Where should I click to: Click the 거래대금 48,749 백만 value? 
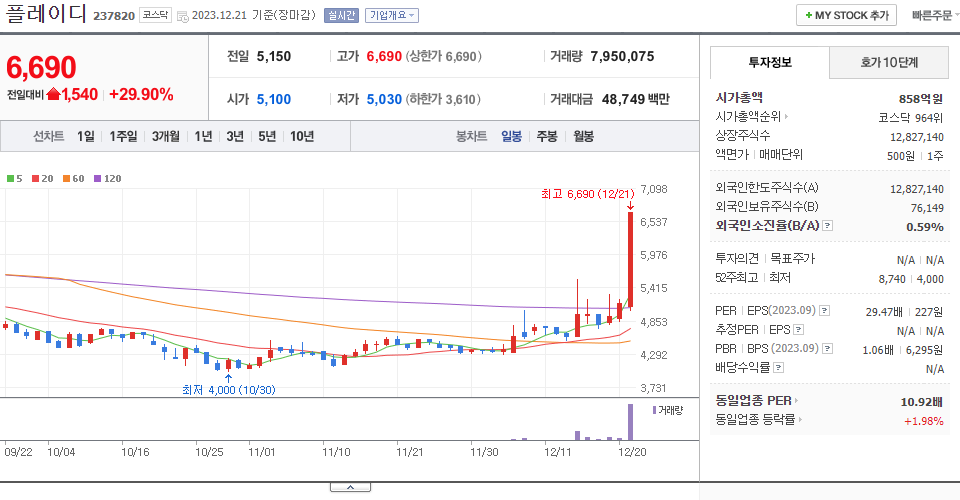point(636,99)
